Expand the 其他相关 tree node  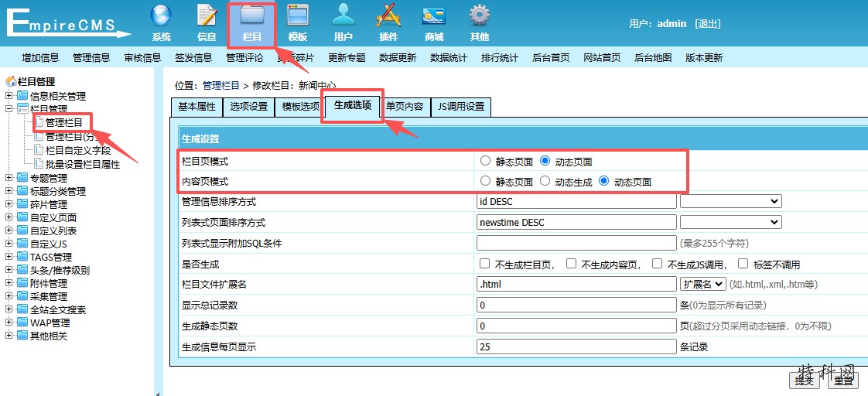tap(9, 336)
